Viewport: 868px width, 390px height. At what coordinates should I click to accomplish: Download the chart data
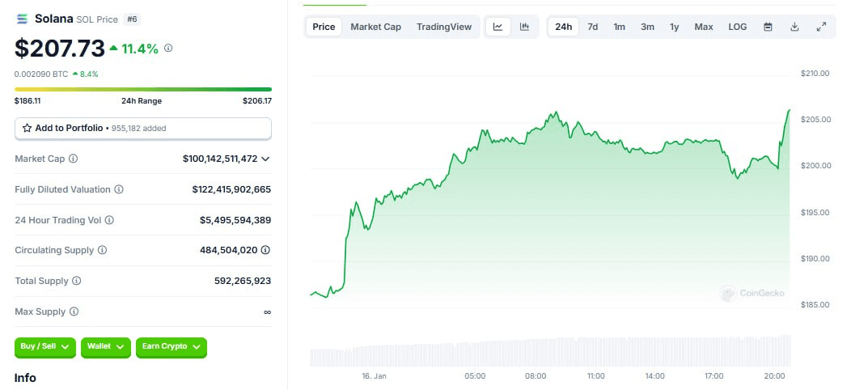[794, 27]
